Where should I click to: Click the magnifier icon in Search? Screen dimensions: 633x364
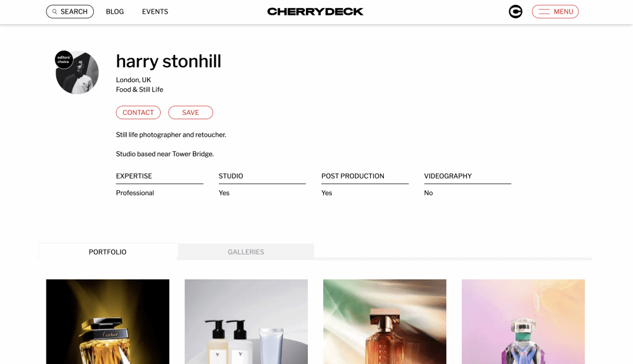[x=54, y=12]
